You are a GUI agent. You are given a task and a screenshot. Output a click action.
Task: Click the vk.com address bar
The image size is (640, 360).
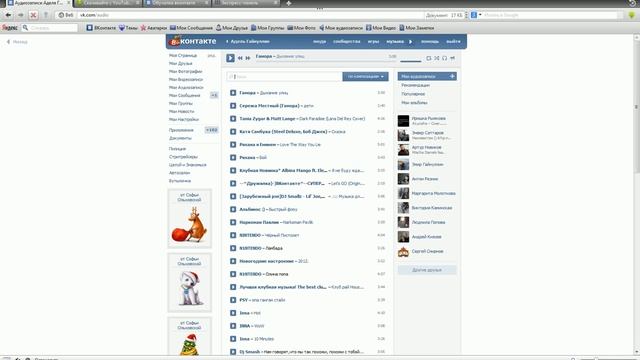tap(249, 15)
